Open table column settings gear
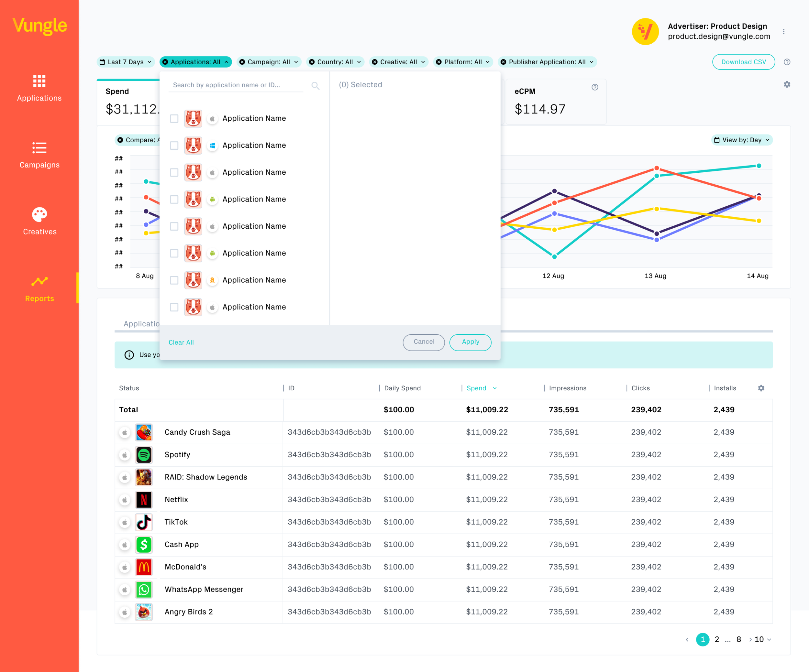 click(761, 388)
